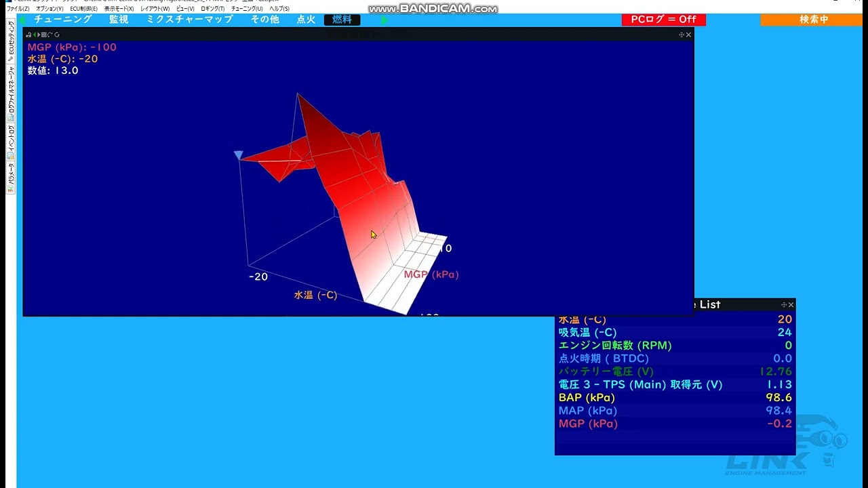Select the 吸気温 (-C) row in the list
Viewport: 868px width, 488px height.
(x=675, y=332)
